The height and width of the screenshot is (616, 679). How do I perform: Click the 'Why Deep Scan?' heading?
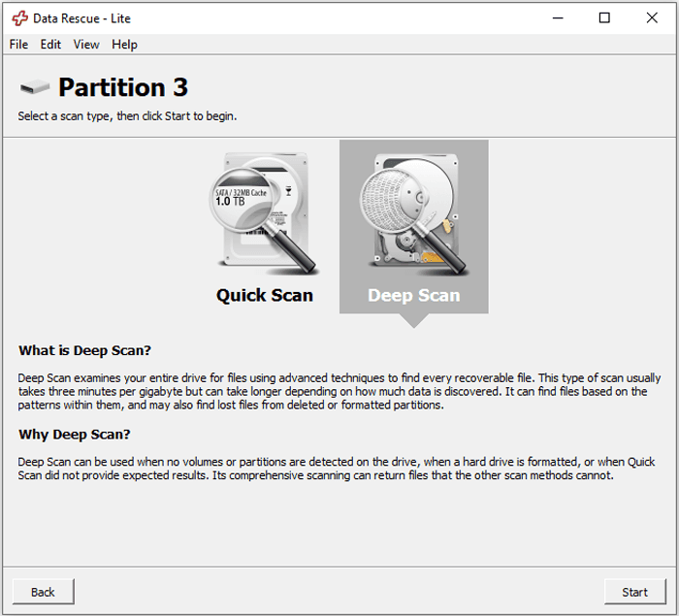pyautogui.click(x=75, y=434)
